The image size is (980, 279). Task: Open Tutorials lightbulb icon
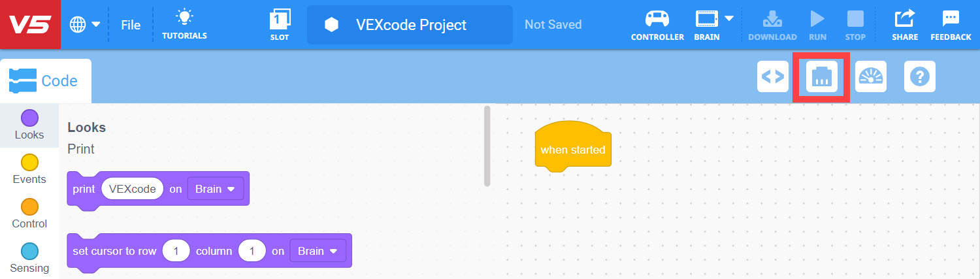184,24
